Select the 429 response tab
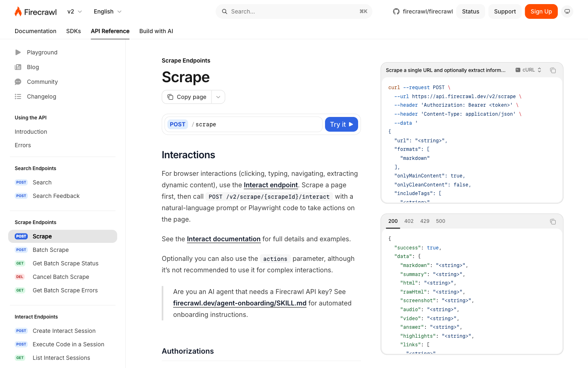The image size is (588, 368). pos(425,221)
